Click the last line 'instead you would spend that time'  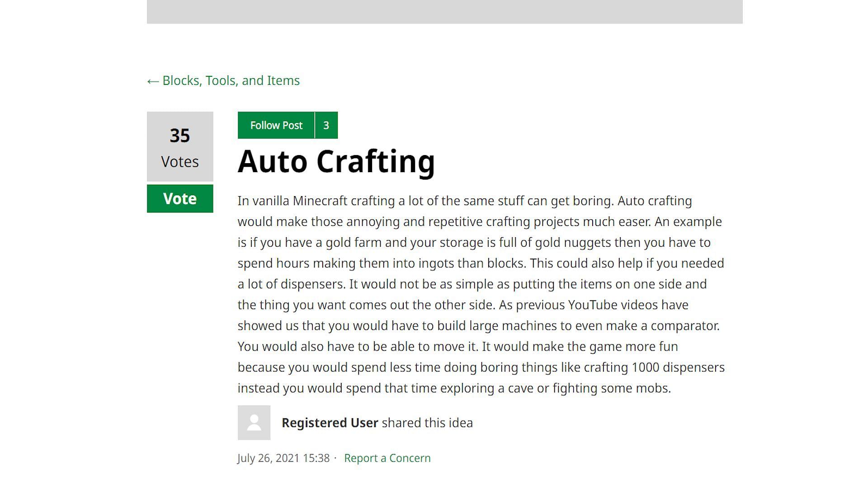pos(454,388)
